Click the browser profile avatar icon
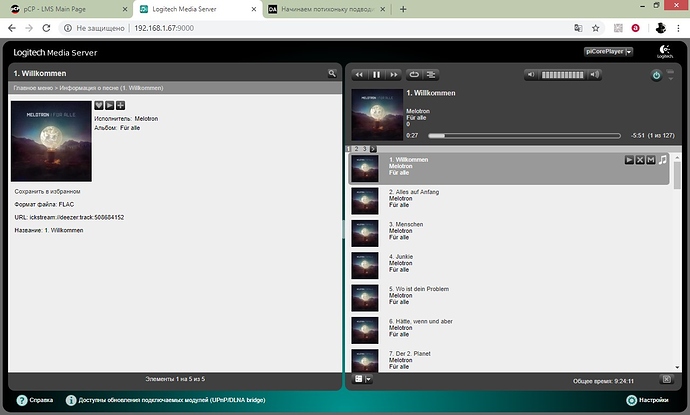 [x=661, y=28]
